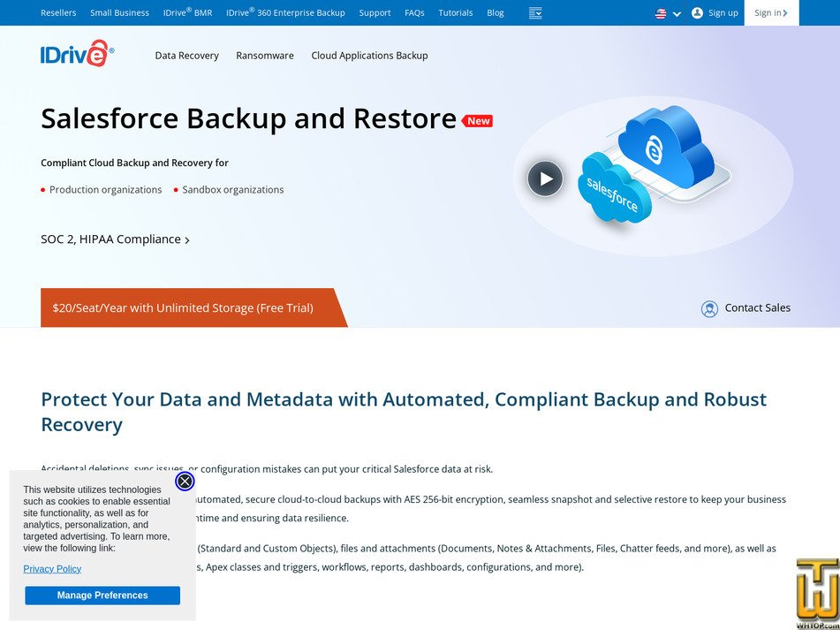The image size is (840, 630).
Task: Click the Sign up link
Action: pyautogui.click(x=715, y=13)
